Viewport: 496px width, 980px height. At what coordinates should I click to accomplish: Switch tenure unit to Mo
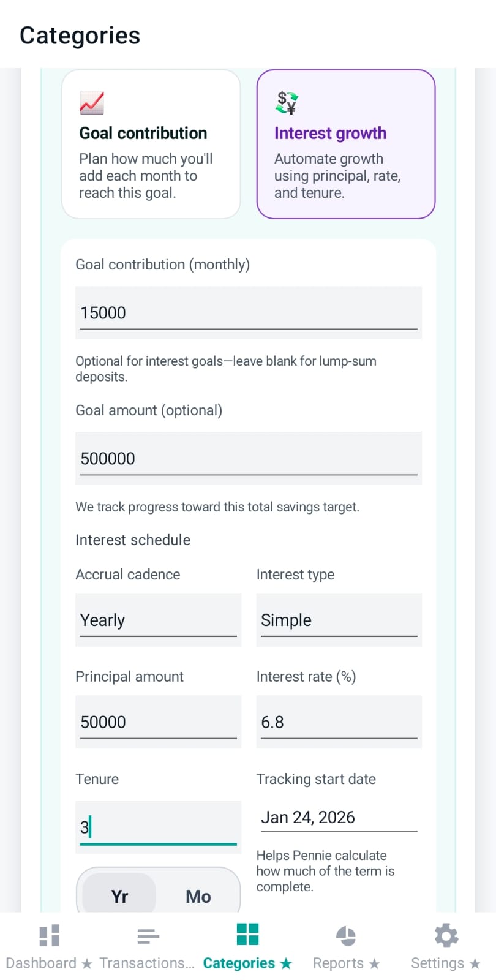198,896
